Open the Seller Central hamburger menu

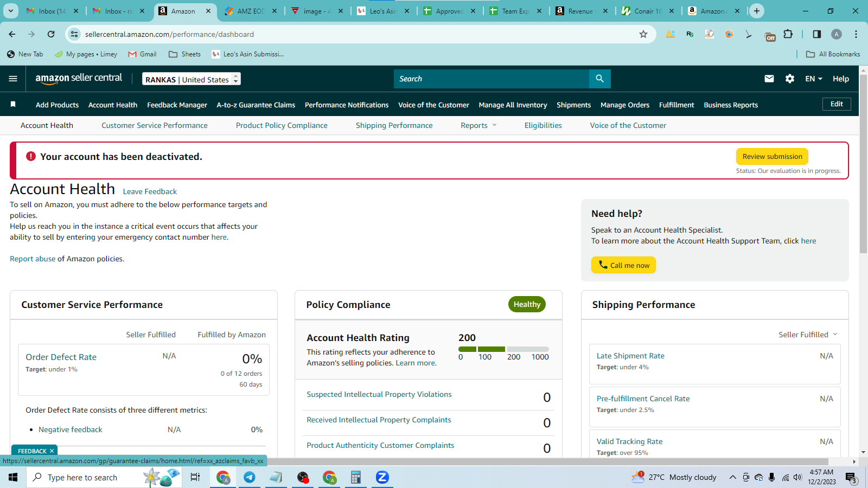[13, 79]
